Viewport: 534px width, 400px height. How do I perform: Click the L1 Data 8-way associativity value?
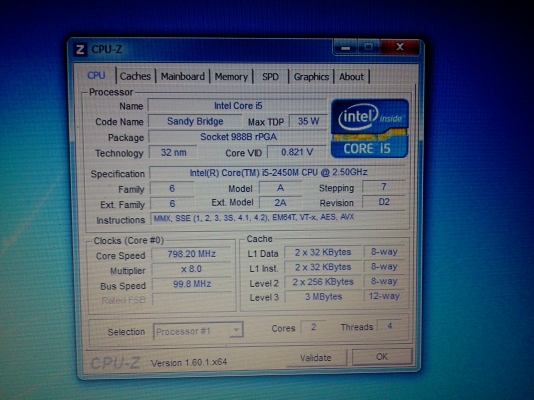point(384,252)
